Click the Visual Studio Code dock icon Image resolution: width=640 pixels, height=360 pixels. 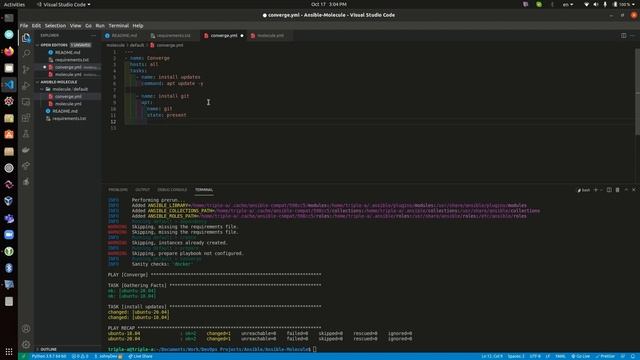coord(9,84)
